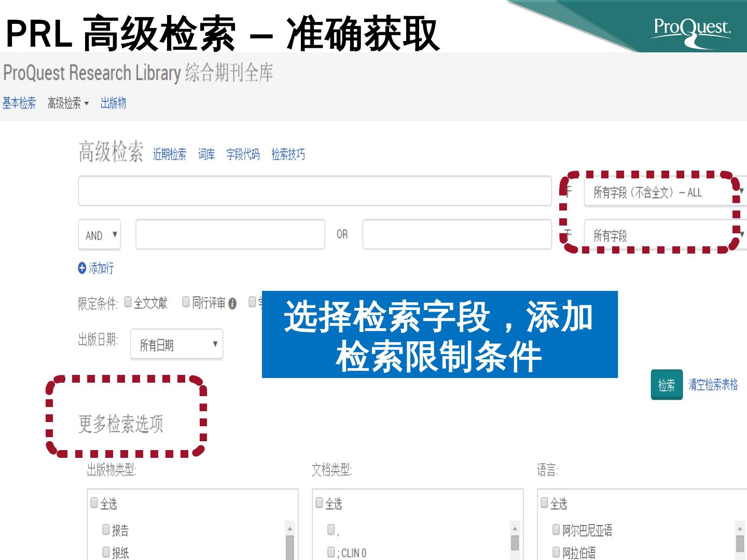
Task: Open the 所有字段（不含全文）– ALL field dropdown
Action: point(665,191)
